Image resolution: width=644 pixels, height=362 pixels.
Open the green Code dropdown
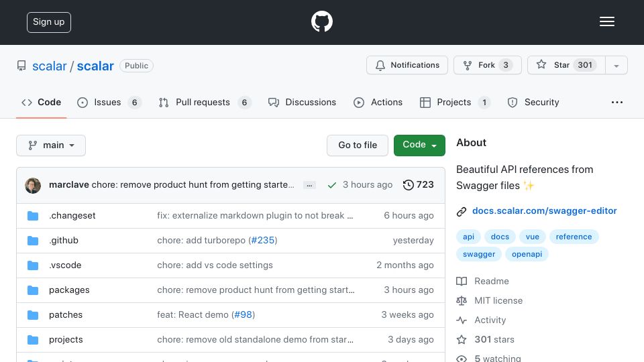(419, 145)
